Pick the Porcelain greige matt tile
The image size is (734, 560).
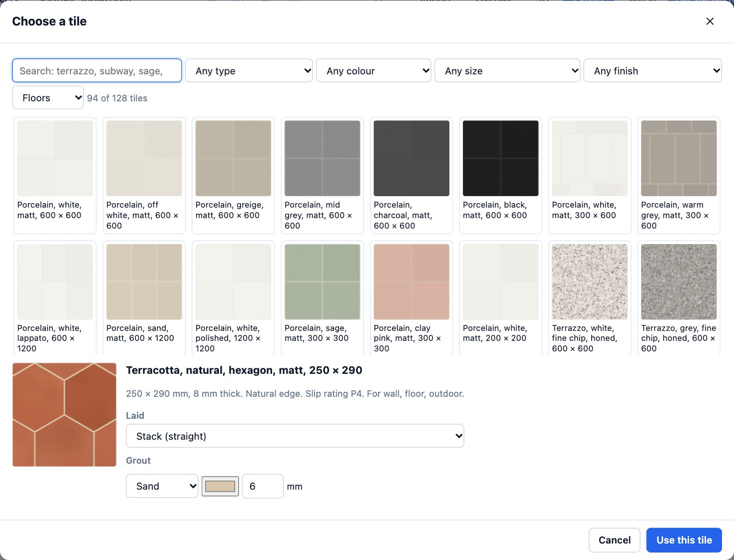[x=233, y=175]
